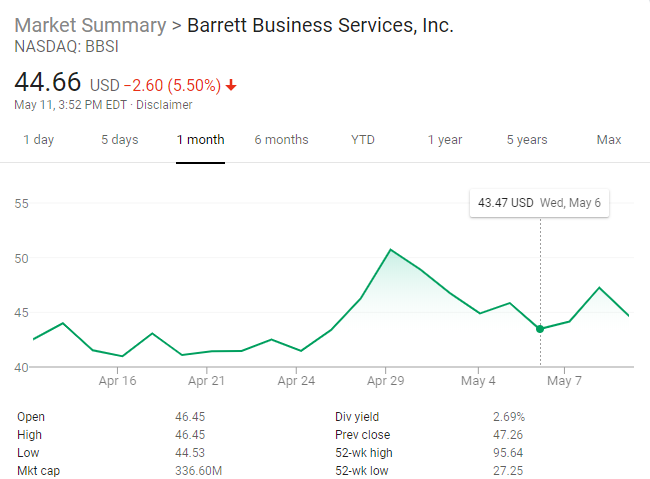Select the 1 day range tab
650x479 pixels.
click(38, 140)
